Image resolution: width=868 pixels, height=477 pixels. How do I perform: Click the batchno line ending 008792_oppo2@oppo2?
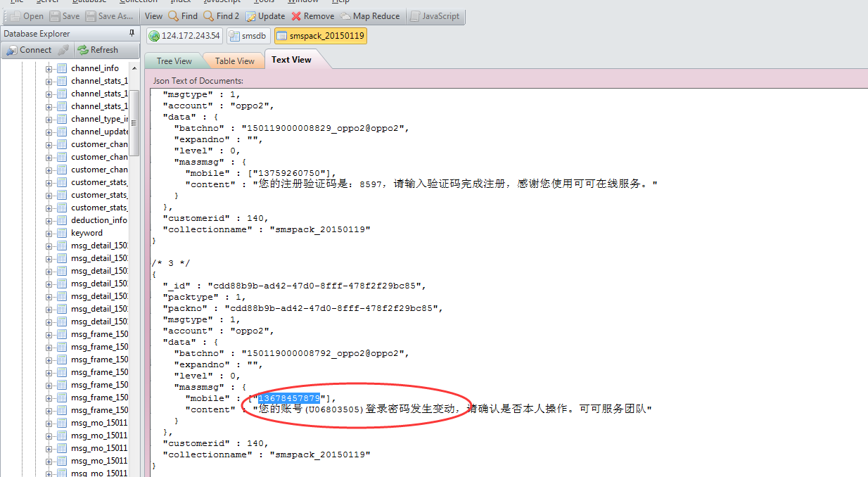click(291, 353)
